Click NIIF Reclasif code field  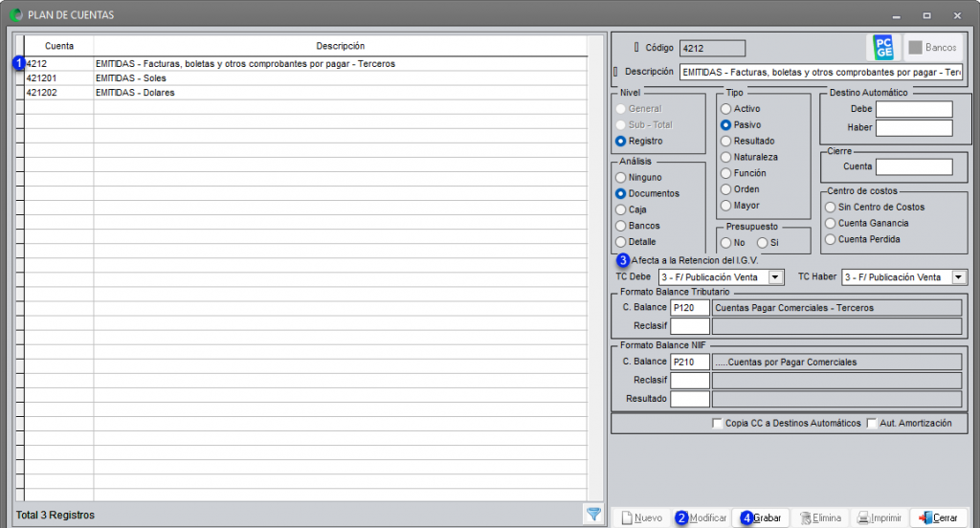pyautogui.click(x=689, y=380)
